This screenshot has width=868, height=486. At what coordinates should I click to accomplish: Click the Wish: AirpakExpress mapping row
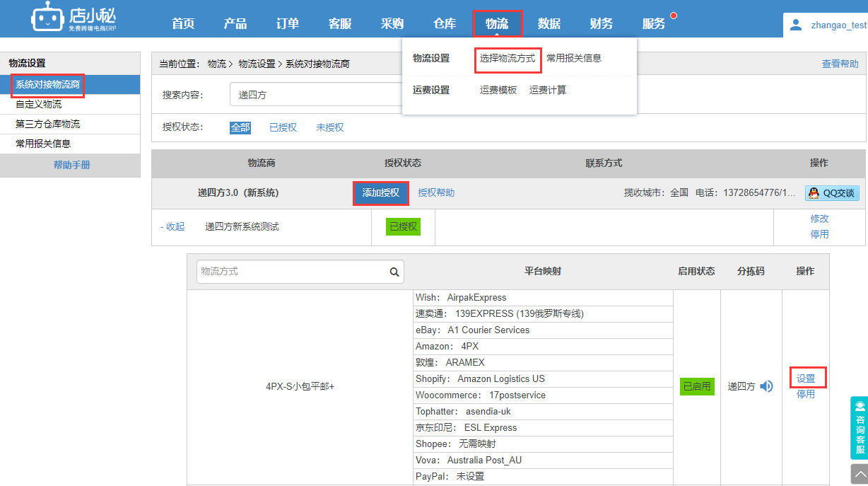(543, 298)
